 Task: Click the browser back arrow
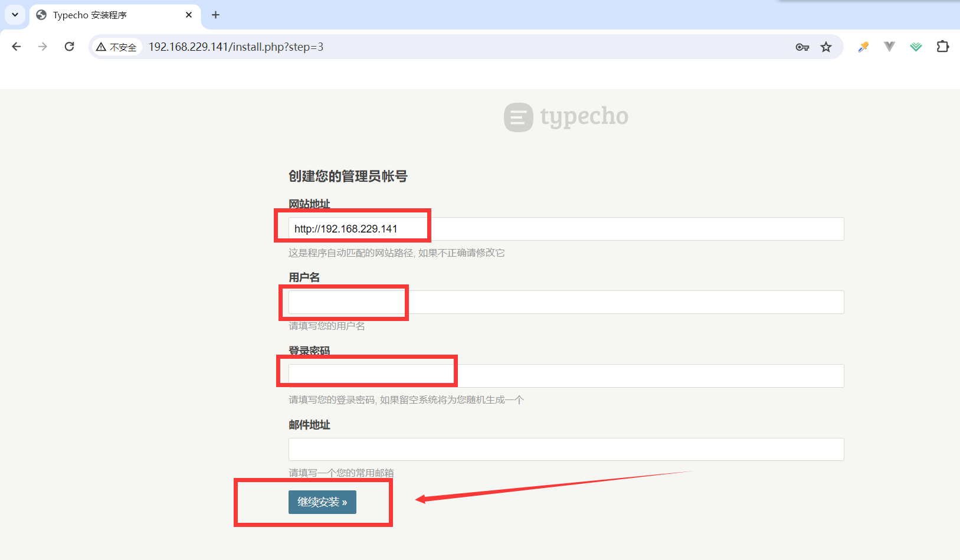point(17,47)
